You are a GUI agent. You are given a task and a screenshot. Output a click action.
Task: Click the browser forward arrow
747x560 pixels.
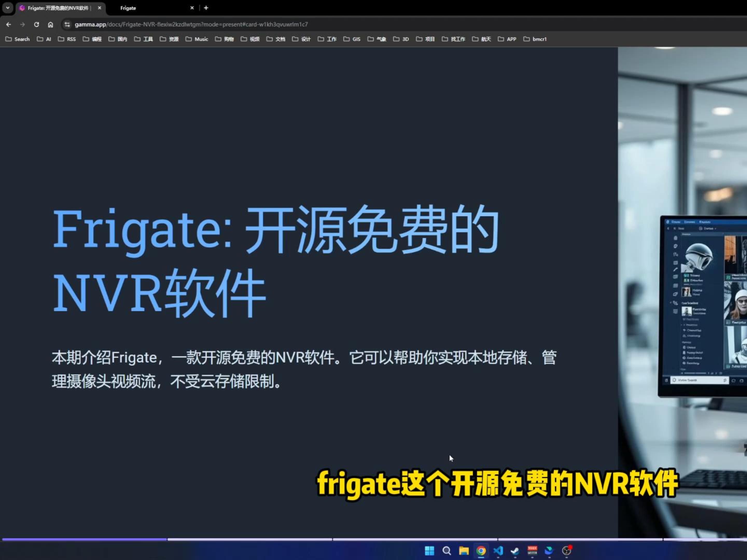coord(23,24)
